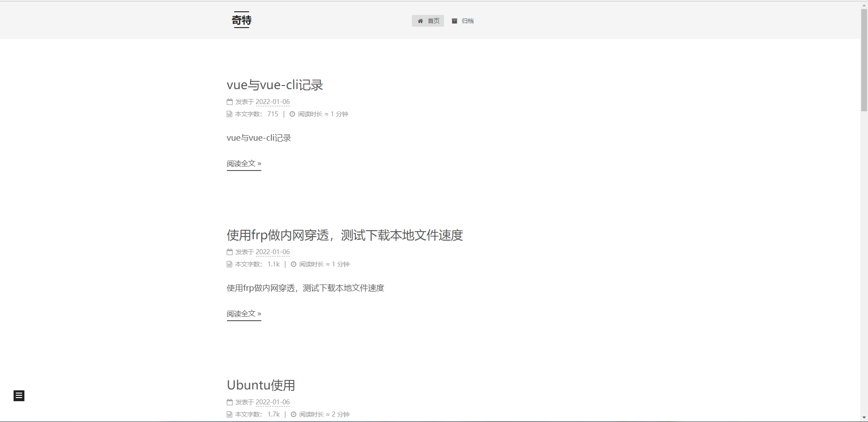Open the sidebar toggle hamburger button
The image size is (868, 422).
click(x=19, y=396)
